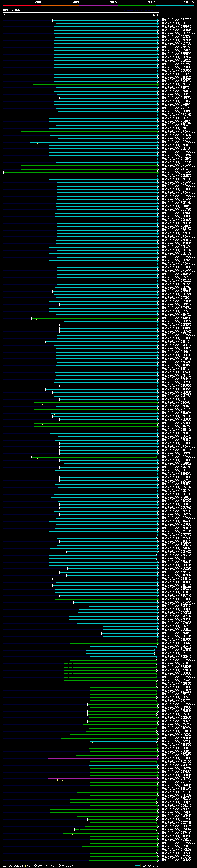Open the UniRef100_Q6H7S2-2 hit label
Screen dimensions: 197x868
179,33
